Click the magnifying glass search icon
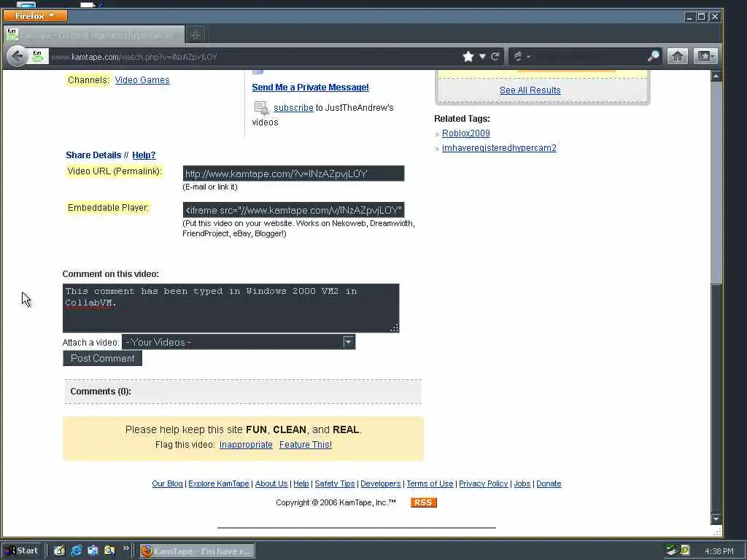This screenshot has width=747, height=560. click(x=654, y=56)
